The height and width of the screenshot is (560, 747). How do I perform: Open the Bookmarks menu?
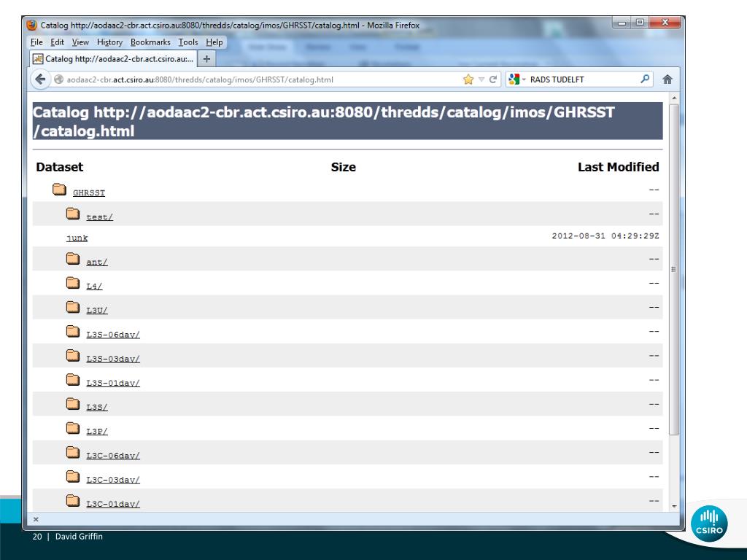[150, 42]
